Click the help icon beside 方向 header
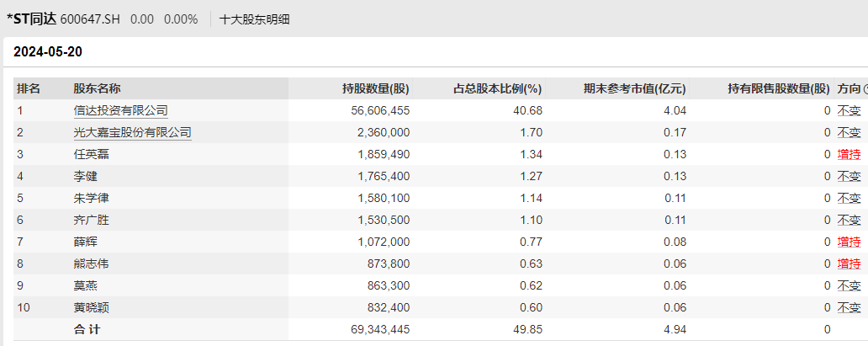The height and width of the screenshot is (346, 868). pos(865,88)
